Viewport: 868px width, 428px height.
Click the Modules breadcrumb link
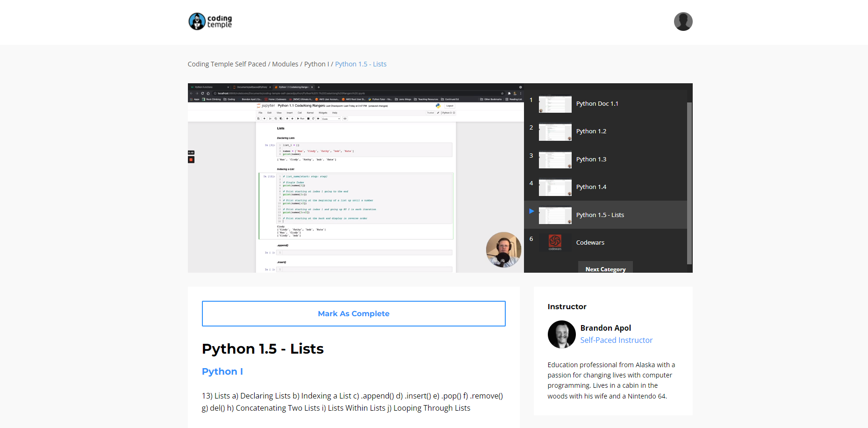(285, 64)
